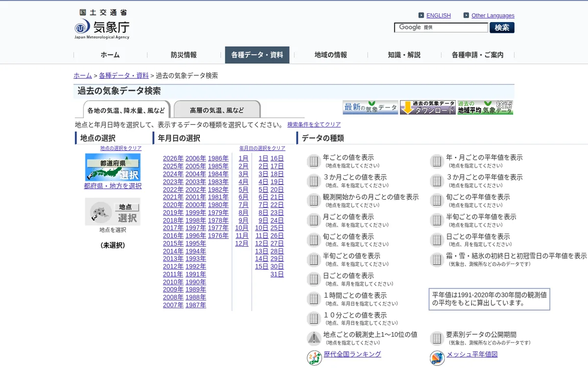Click 検索条件を全てクリア link
The image size is (588, 368).
click(314, 125)
